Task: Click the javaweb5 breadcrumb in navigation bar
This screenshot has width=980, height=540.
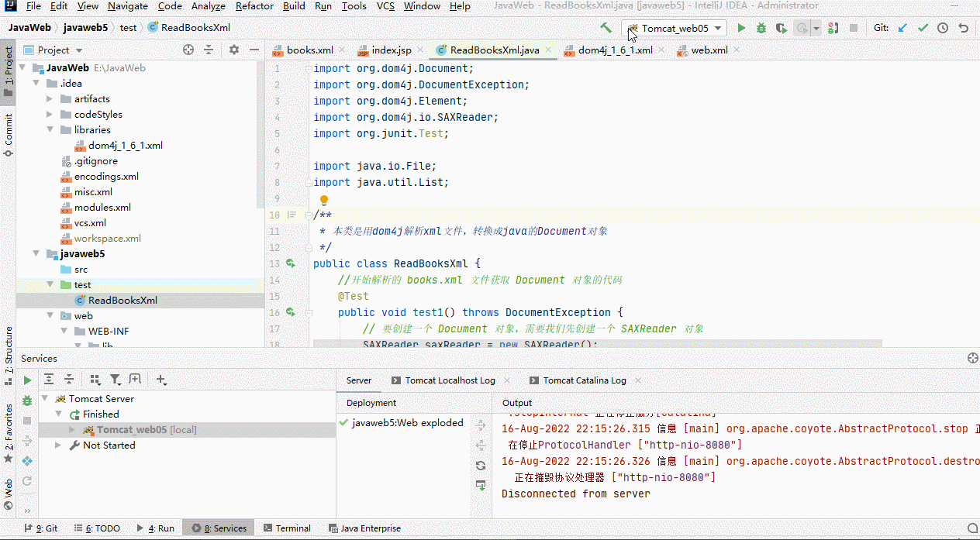Action: pyautogui.click(x=85, y=28)
